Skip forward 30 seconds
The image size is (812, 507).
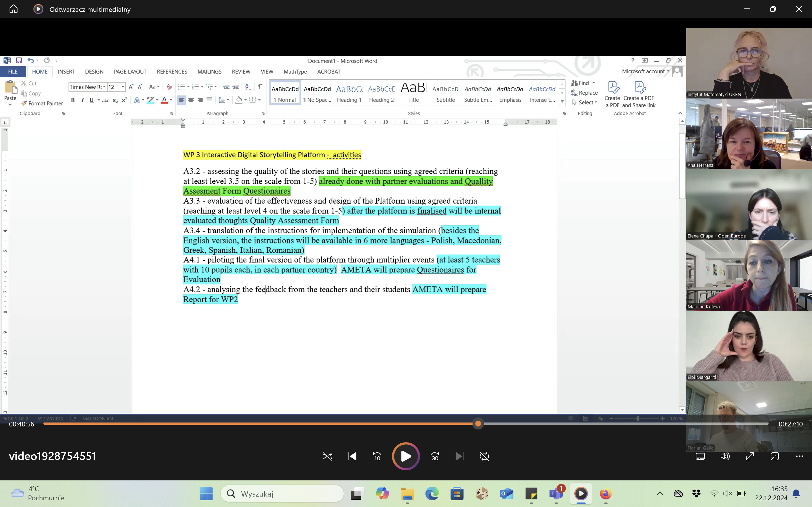[435, 456]
